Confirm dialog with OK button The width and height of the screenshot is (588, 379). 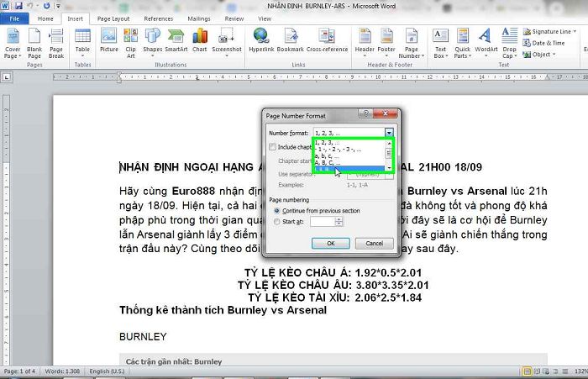[x=331, y=243]
